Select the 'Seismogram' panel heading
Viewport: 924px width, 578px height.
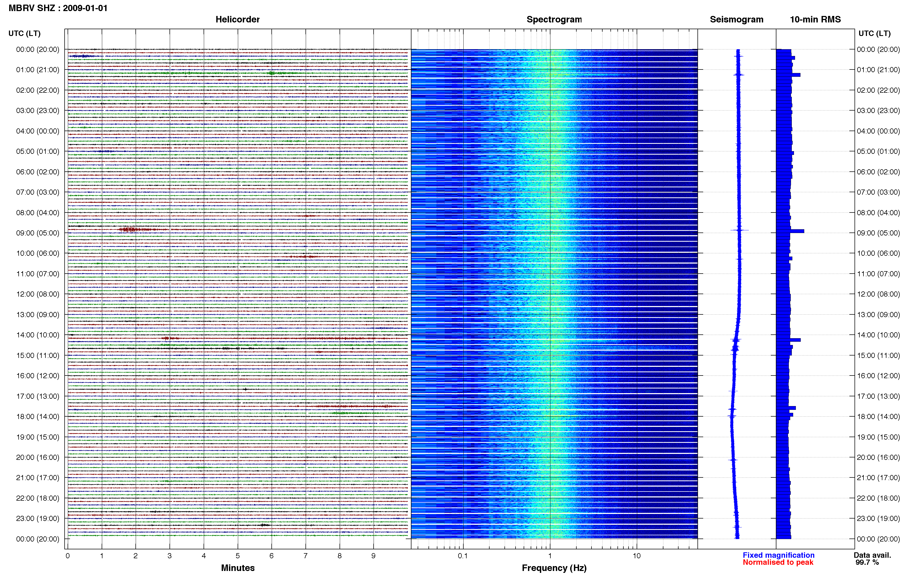click(x=736, y=19)
